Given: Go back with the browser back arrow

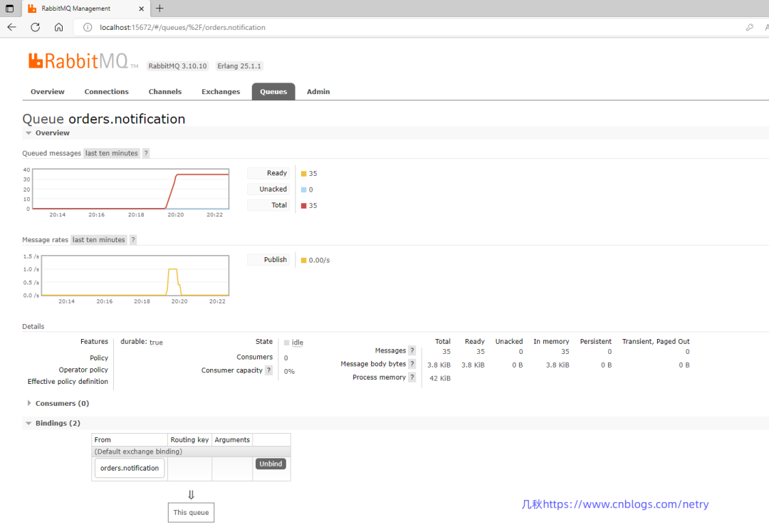Looking at the screenshot, I should 12,28.
